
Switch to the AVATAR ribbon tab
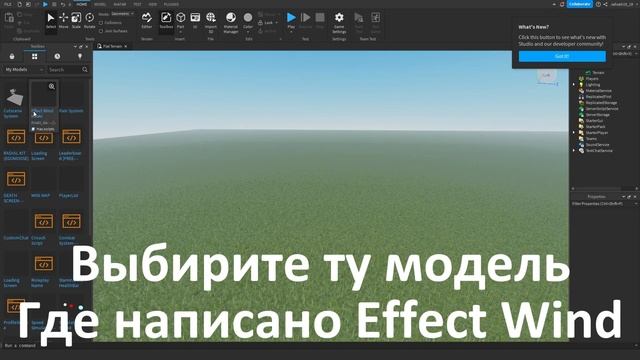(120, 4)
